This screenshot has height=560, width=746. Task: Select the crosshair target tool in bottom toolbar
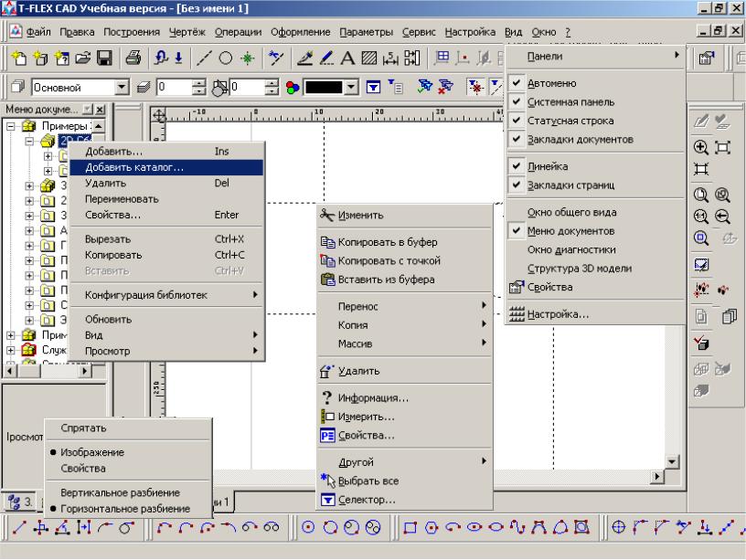pos(618,527)
